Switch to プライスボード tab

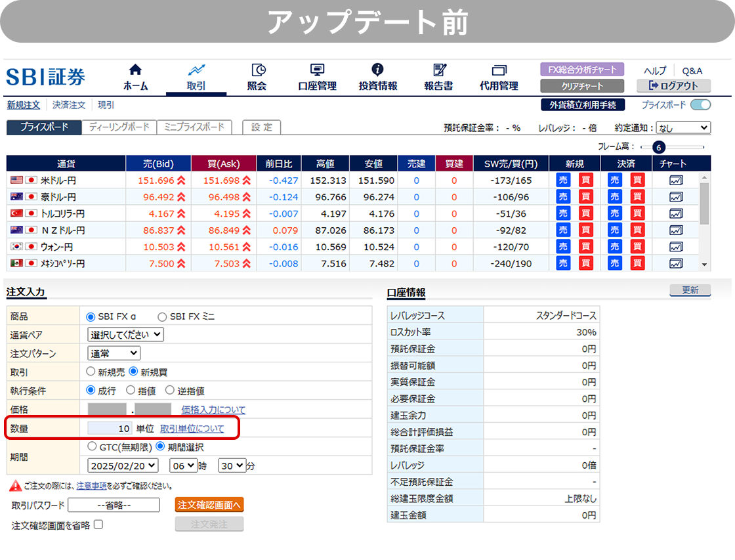tap(44, 127)
